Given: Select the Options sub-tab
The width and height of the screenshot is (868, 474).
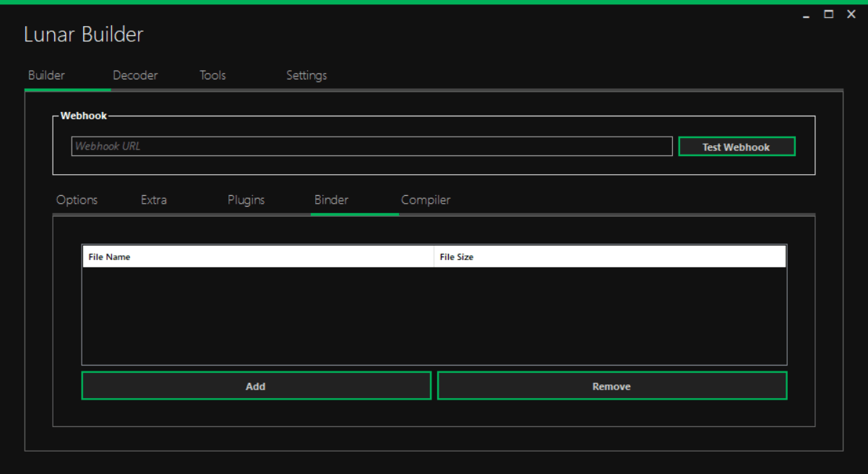Looking at the screenshot, I should coord(77,200).
